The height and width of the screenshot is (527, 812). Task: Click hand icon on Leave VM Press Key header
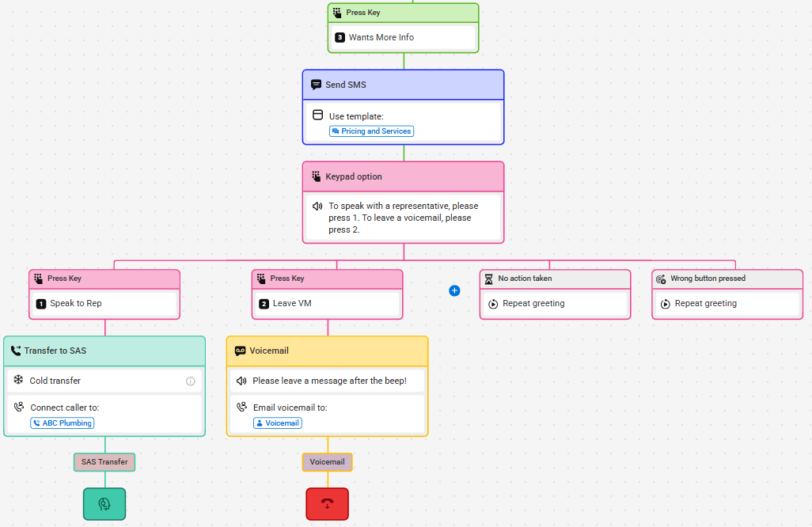pos(261,279)
